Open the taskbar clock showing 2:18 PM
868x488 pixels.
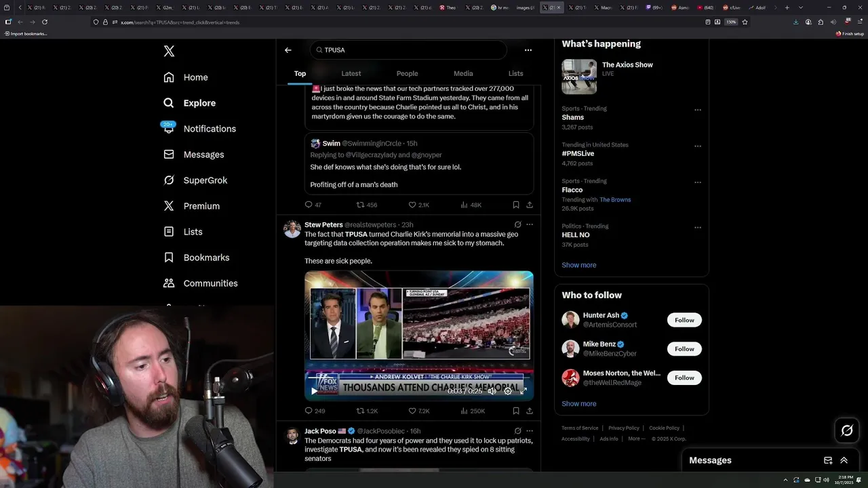click(x=845, y=479)
